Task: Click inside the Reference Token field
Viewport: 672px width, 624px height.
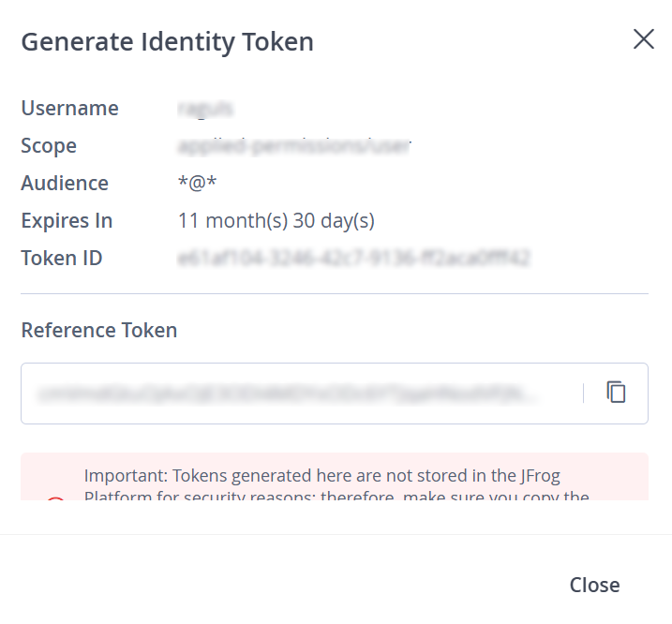Action: [x=300, y=394]
